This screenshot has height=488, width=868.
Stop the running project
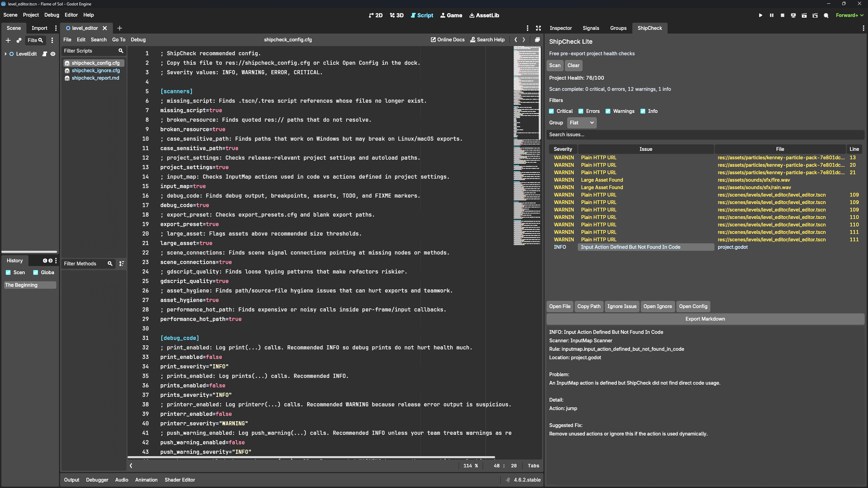coord(782,15)
